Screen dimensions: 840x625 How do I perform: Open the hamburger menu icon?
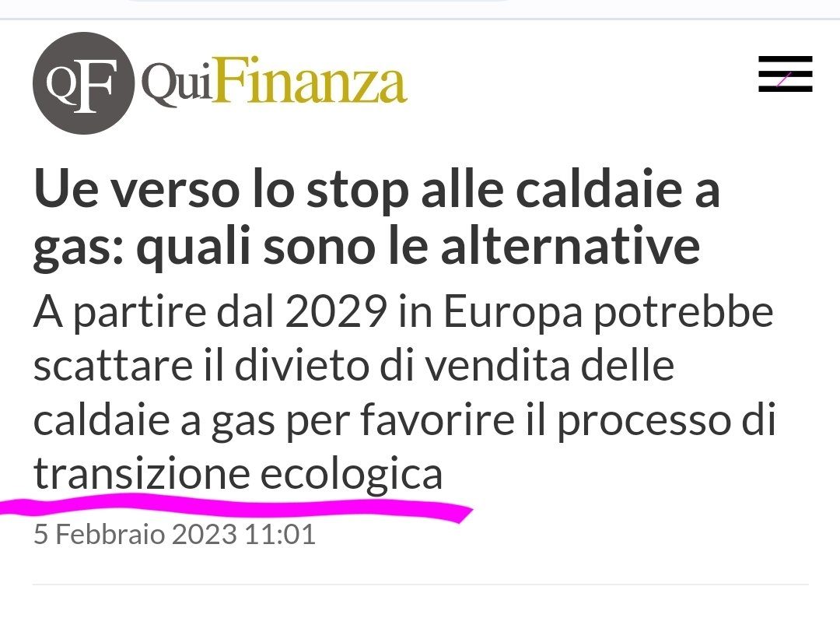tap(785, 75)
